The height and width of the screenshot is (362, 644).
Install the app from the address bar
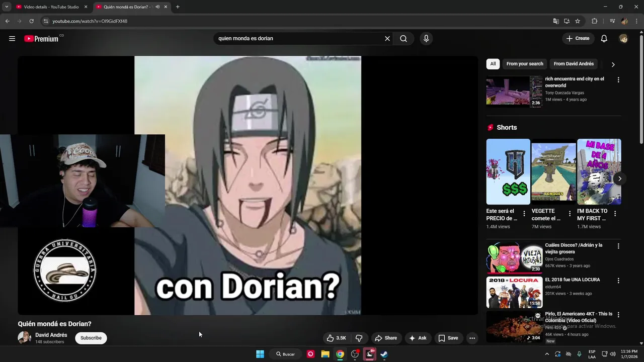pos(567,21)
